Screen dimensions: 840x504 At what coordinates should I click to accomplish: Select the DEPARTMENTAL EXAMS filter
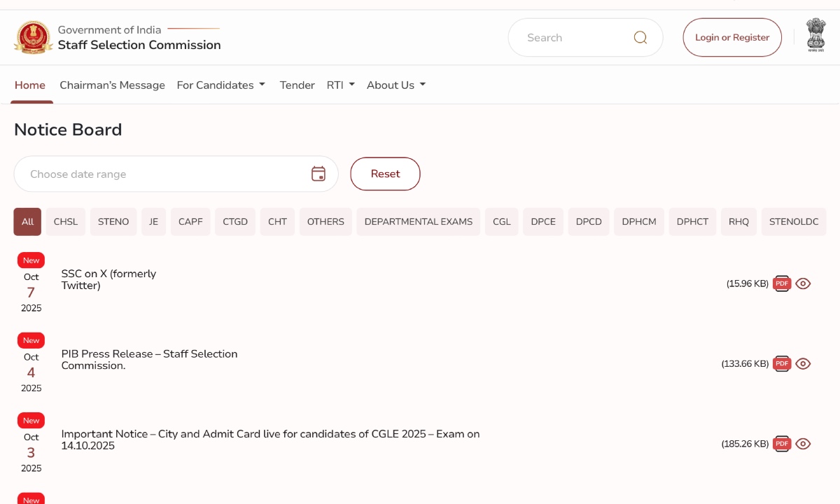click(418, 222)
